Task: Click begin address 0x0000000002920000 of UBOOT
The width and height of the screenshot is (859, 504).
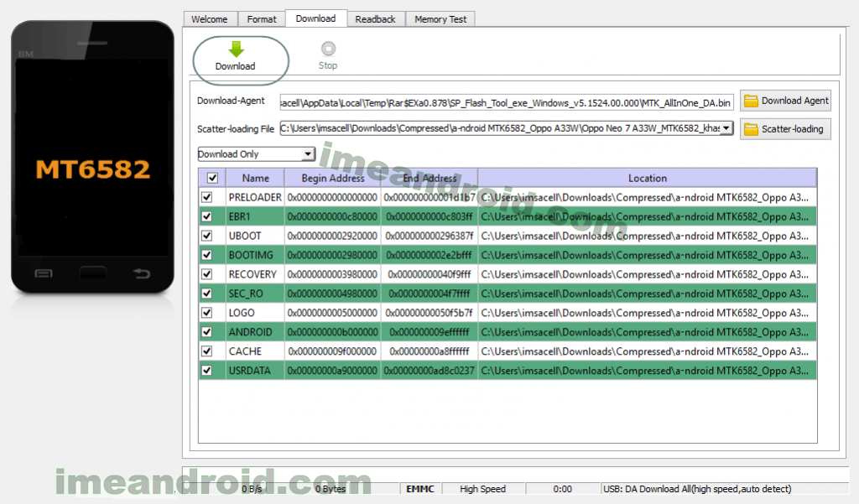Action: click(x=332, y=236)
